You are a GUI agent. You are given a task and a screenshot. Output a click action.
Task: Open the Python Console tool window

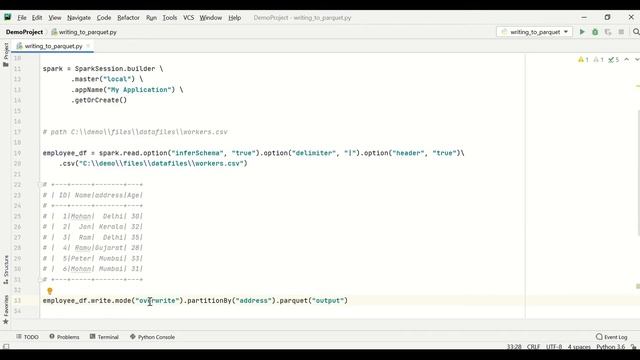click(x=152, y=337)
